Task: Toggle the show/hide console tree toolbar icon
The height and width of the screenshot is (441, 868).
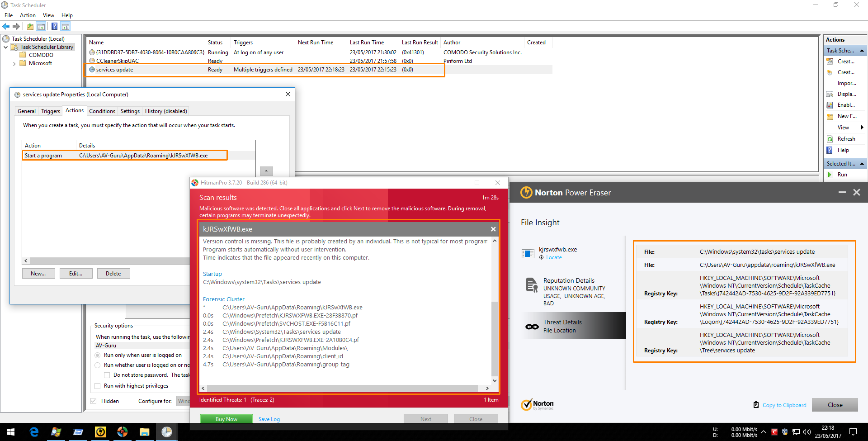Action: pyautogui.click(x=41, y=26)
